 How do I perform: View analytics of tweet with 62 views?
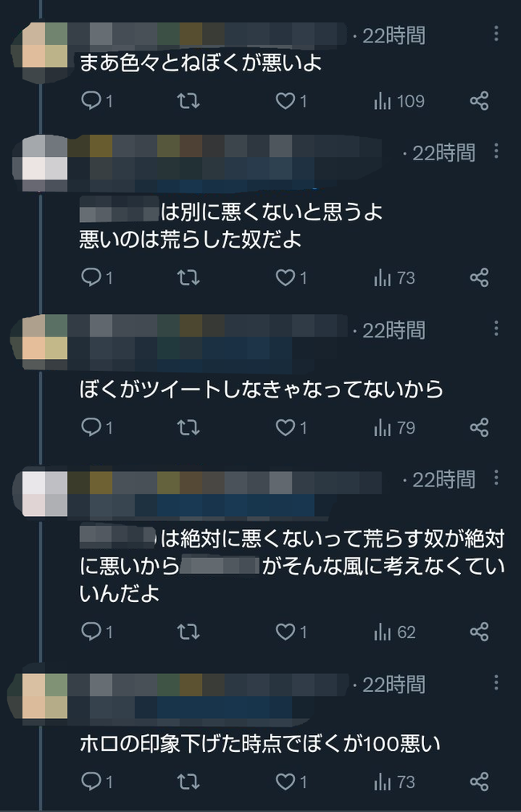394,632
